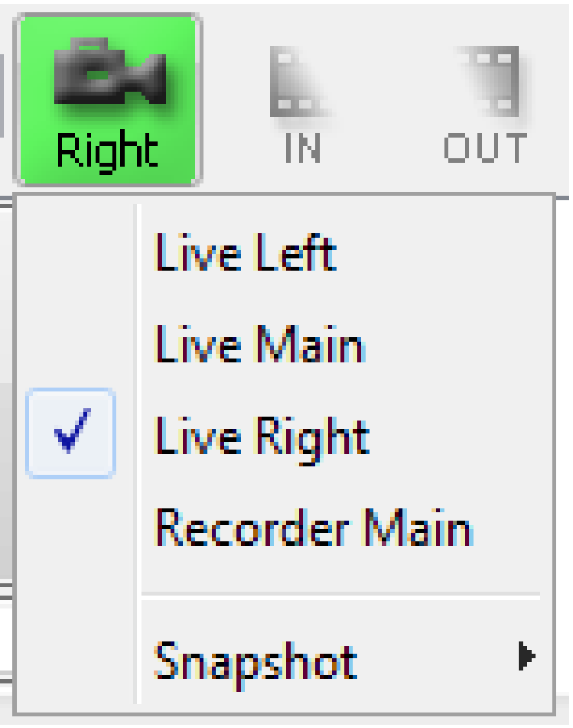This screenshot has height=728, width=573.
Task: Click the Right label on green button
Action: [107, 152]
